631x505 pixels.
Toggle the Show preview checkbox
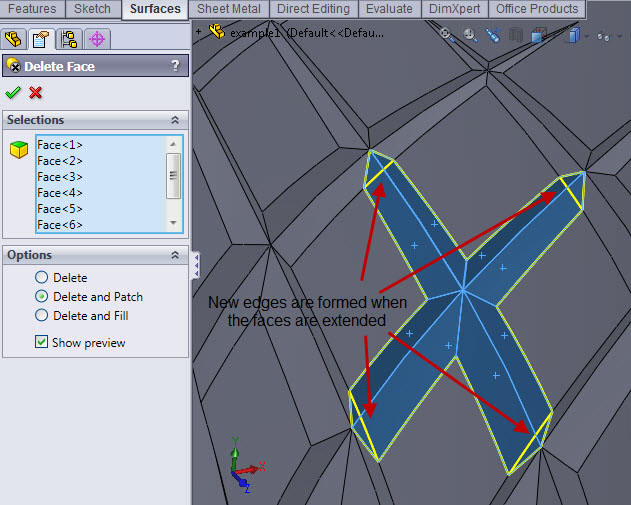[x=41, y=342]
